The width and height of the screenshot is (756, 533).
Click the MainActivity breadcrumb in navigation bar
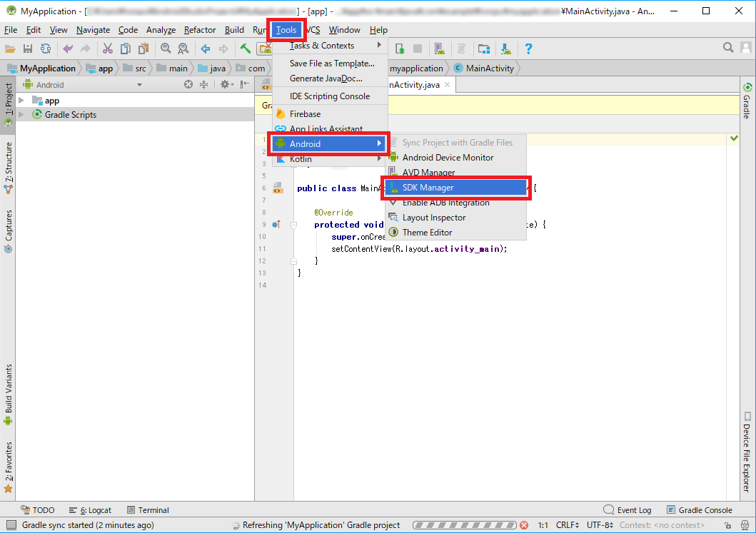pos(484,68)
